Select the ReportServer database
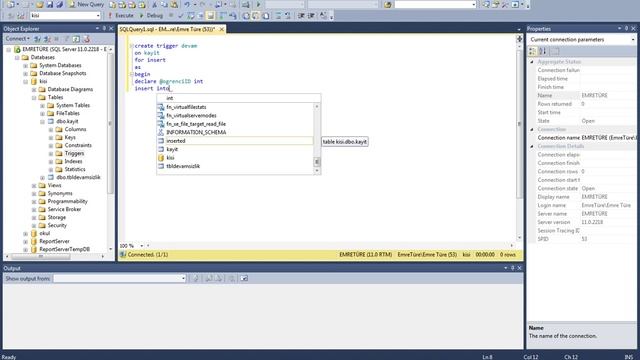This screenshot has width=640, height=360. [54, 241]
